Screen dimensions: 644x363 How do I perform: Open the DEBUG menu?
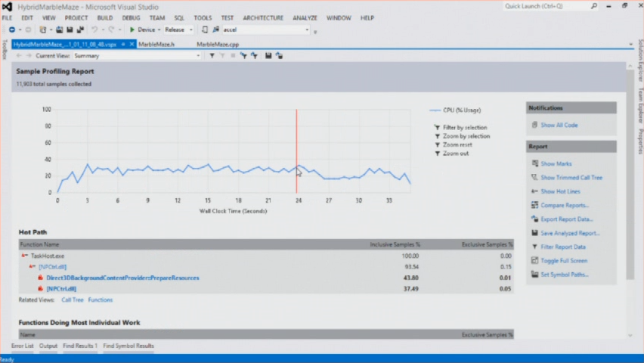(x=131, y=17)
